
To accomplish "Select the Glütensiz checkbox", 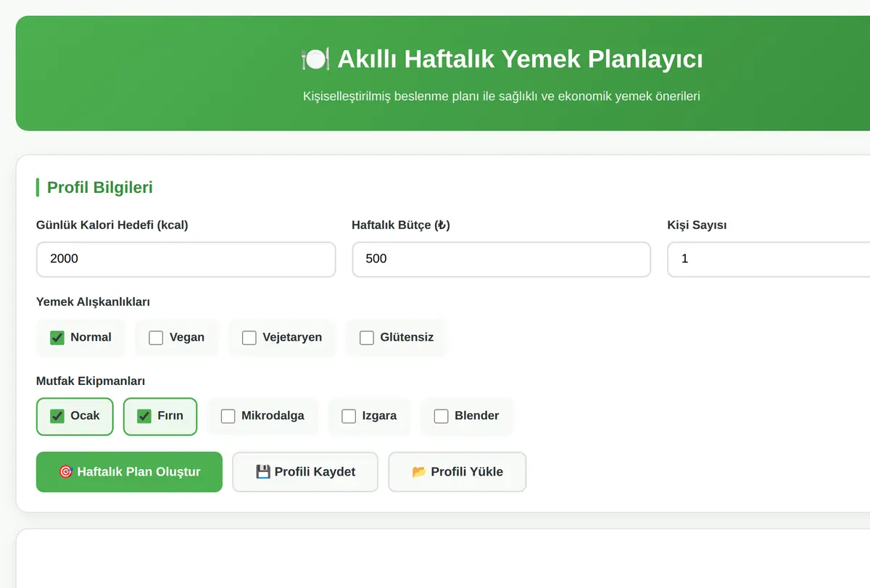I will pyautogui.click(x=367, y=338).
